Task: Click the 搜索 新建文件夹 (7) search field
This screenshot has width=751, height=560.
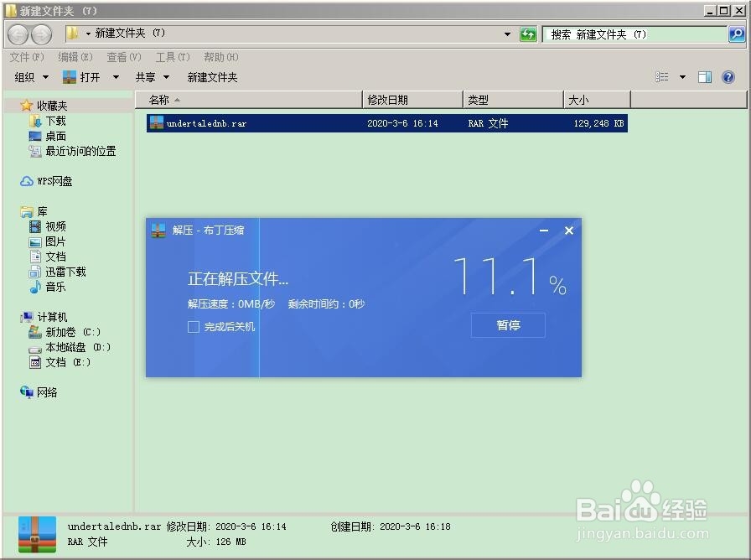Action: 635,34
